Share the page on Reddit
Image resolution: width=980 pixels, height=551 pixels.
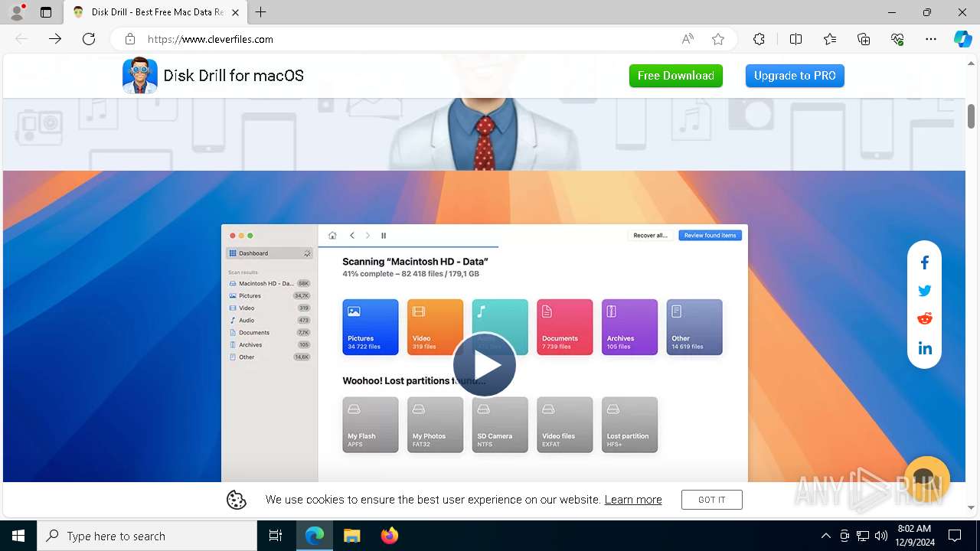[x=925, y=319]
